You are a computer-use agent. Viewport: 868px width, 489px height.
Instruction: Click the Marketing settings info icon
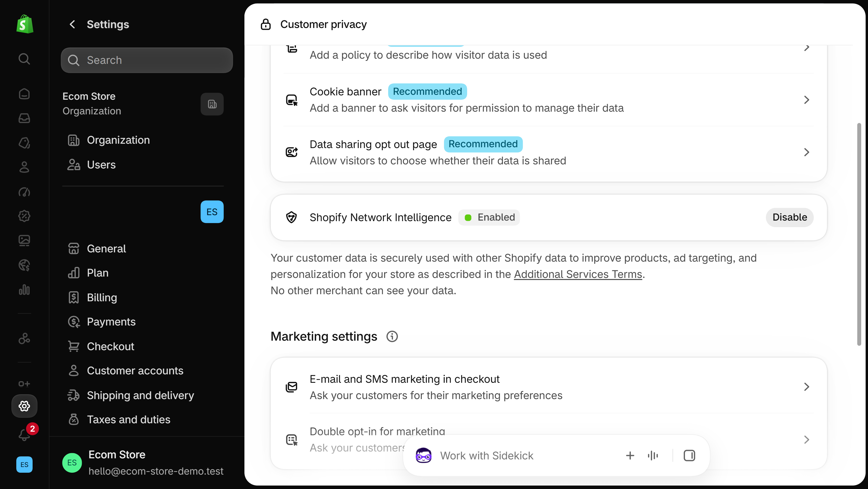click(392, 336)
